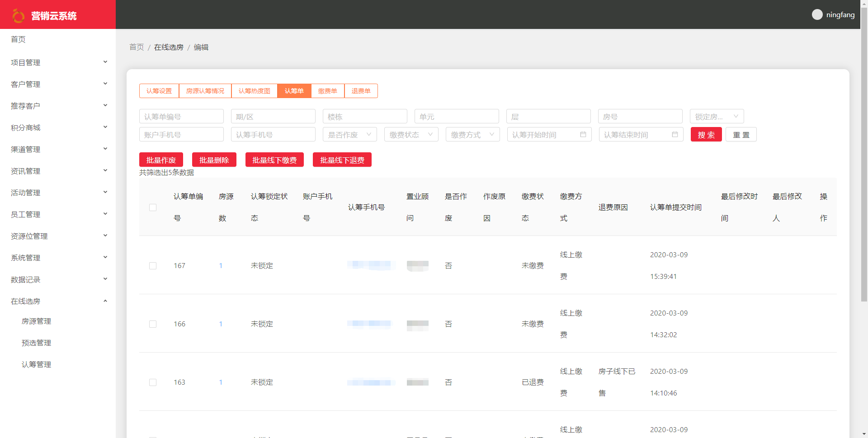Expand the 活动管理 sidebar menu
Viewport: 868px width, 438px height.
pyautogui.click(x=58, y=193)
